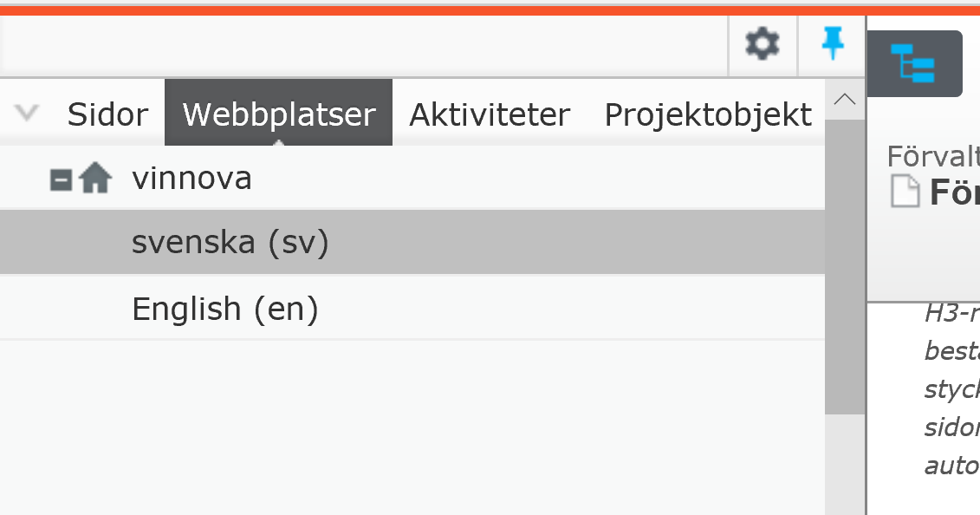Open the Aktiviteter tab
The height and width of the screenshot is (515, 980).
[x=489, y=113]
